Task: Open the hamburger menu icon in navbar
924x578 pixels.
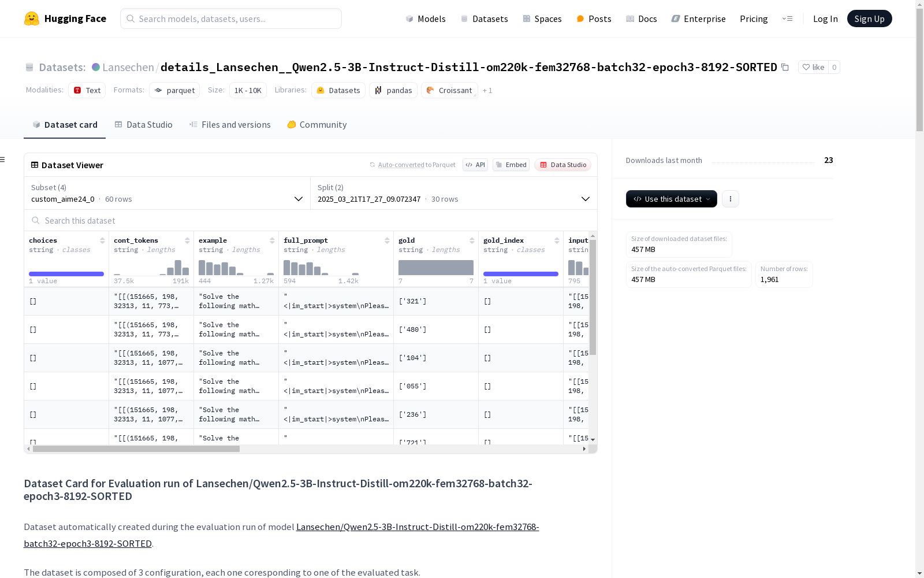Action: tap(787, 18)
